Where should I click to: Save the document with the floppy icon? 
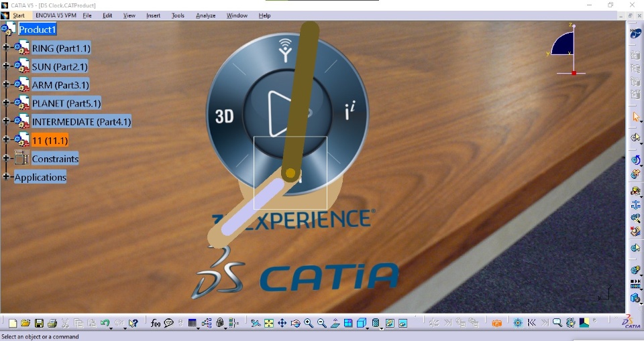point(39,324)
